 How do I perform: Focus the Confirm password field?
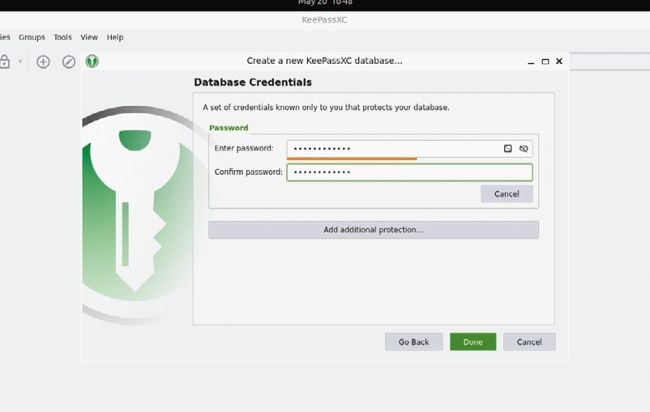coord(408,172)
